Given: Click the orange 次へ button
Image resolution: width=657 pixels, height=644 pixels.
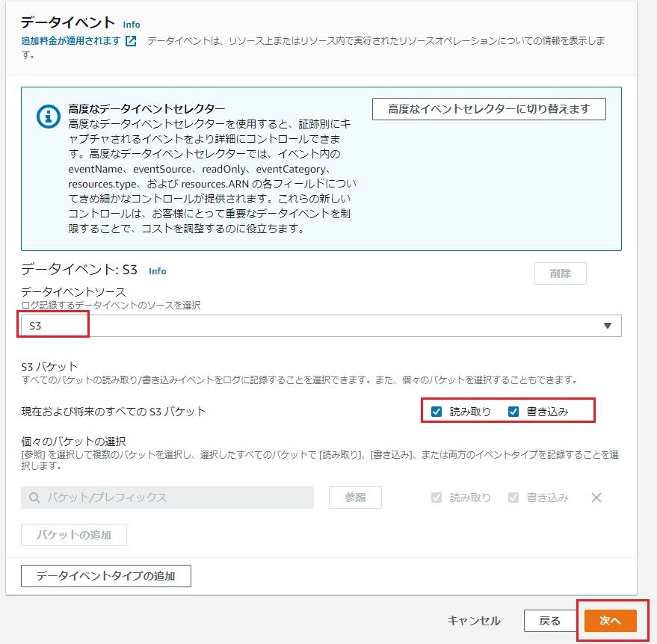Looking at the screenshot, I should pyautogui.click(x=610, y=621).
